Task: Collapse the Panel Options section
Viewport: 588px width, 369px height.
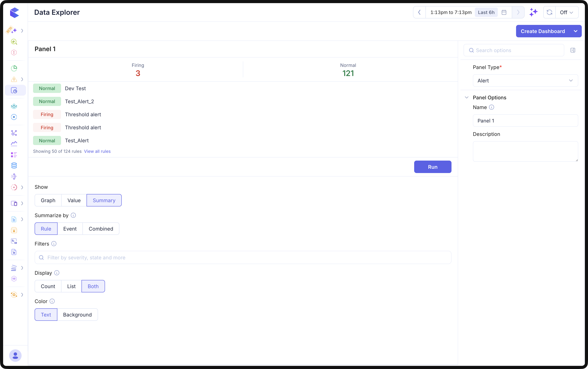Action: coord(467,97)
